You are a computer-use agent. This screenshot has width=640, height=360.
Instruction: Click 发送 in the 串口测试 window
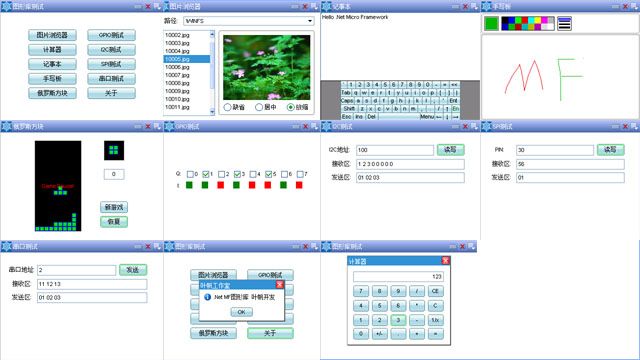pyautogui.click(x=133, y=270)
